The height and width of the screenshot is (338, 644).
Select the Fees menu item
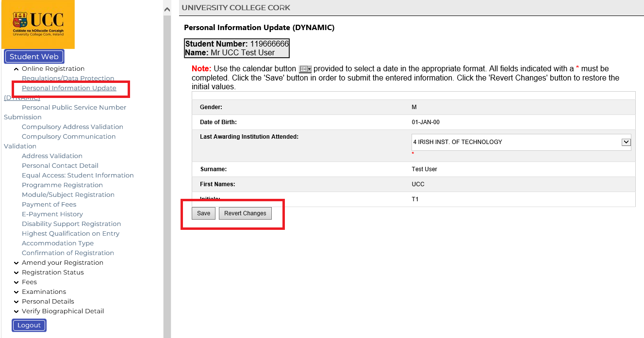click(29, 282)
